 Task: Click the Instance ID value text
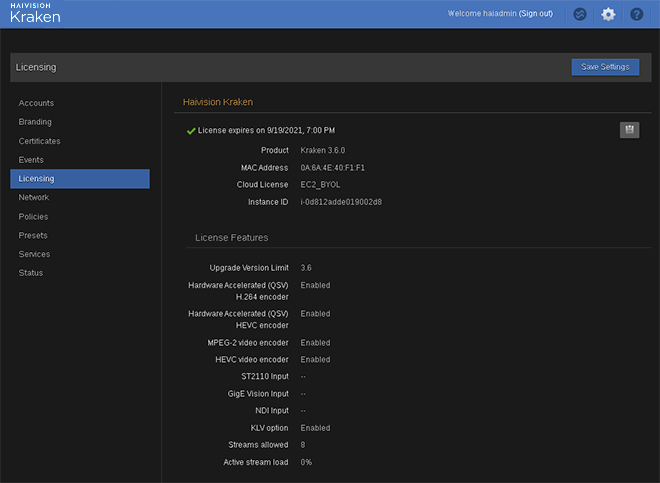tap(341, 202)
